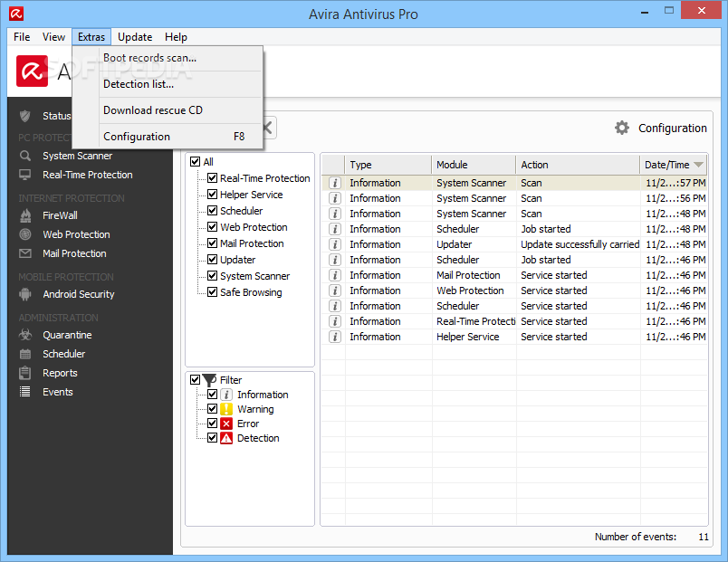Sort events by Action column header
Image resolution: width=728 pixels, height=562 pixels.
tap(578, 165)
